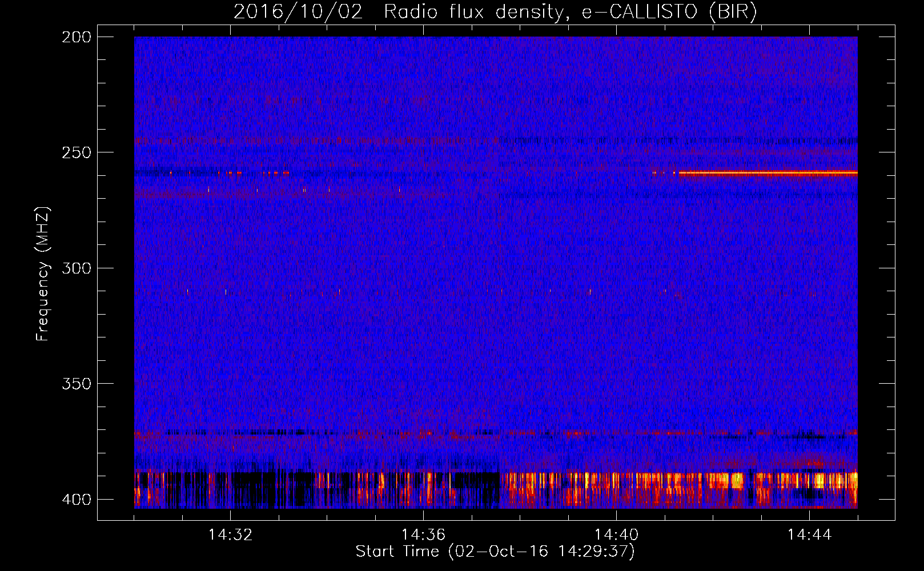Click the "Start Time (02-Oct-16 14:29:37)" label

pyautogui.click(x=495, y=552)
